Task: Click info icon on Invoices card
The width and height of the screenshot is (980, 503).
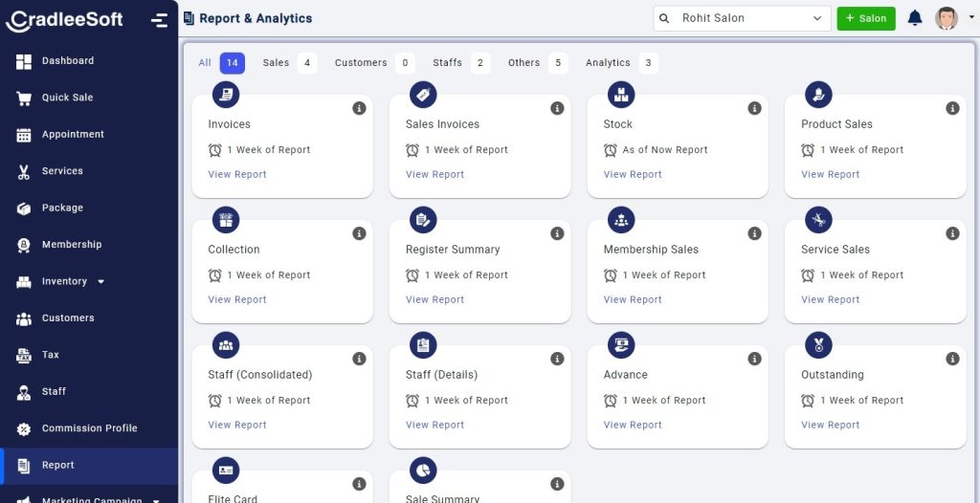Action: 359,108
